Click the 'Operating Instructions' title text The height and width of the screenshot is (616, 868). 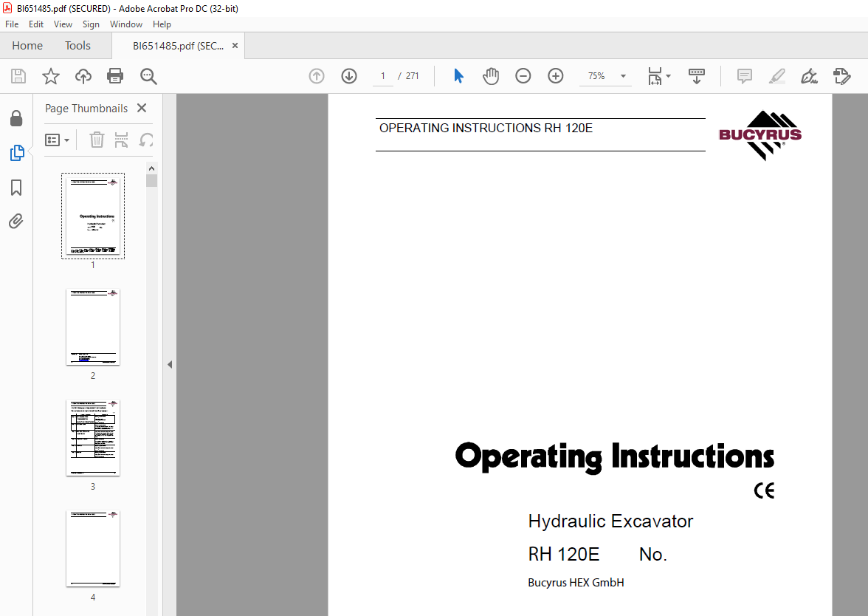click(614, 457)
